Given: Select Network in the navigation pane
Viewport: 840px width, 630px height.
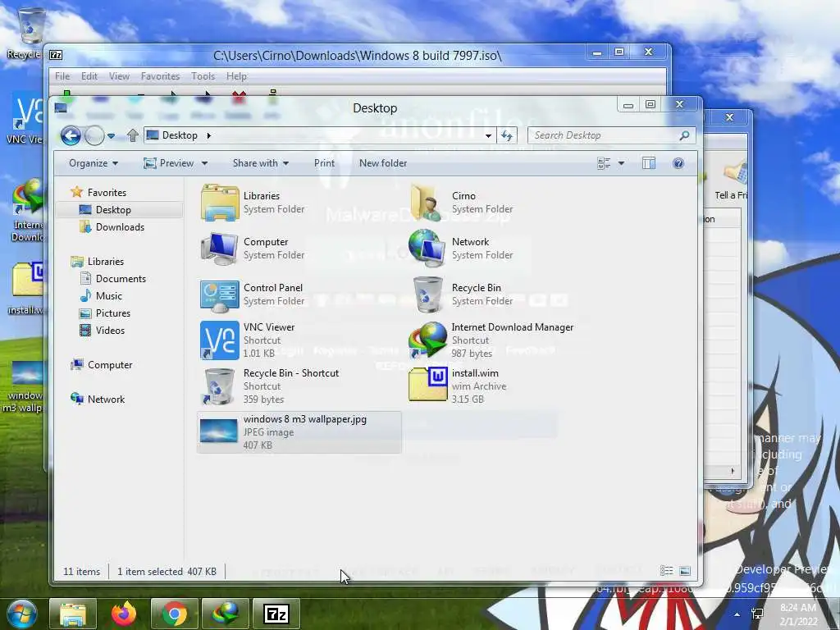Looking at the screenshot, I should click(x=98, y=399).
